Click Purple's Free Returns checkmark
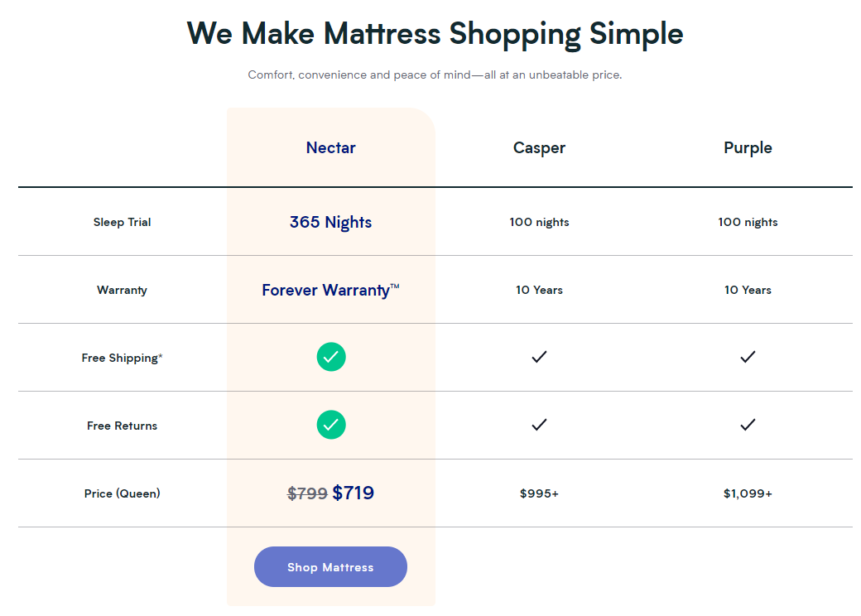 tap(748, 425)
